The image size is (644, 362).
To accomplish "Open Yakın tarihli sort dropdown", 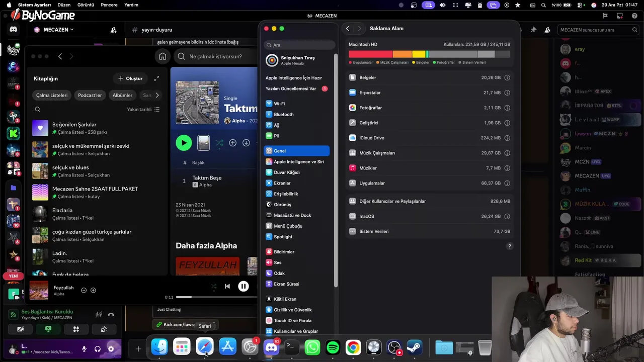I will pos(143,109).
